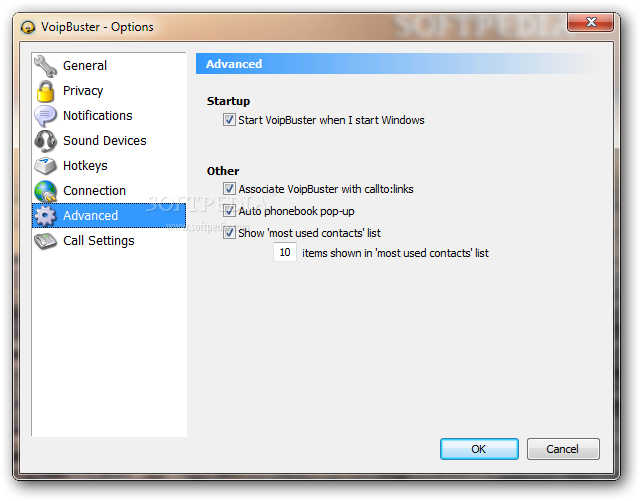Click the globe icon for Connection
Screen dimensions: 641x501
45,191
